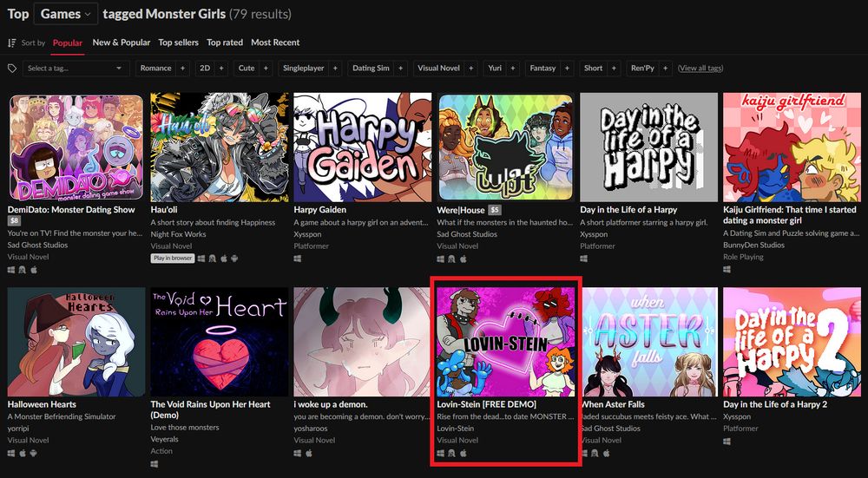Click the Action genre under Void Rains demo
The image size is (868, 478).
click(x=161, y=451)
